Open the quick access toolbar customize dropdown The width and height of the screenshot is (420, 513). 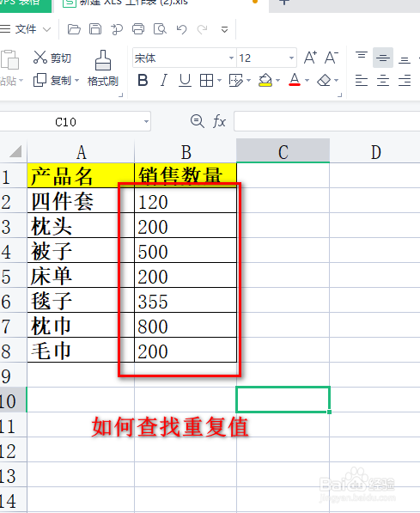(224, 30)
